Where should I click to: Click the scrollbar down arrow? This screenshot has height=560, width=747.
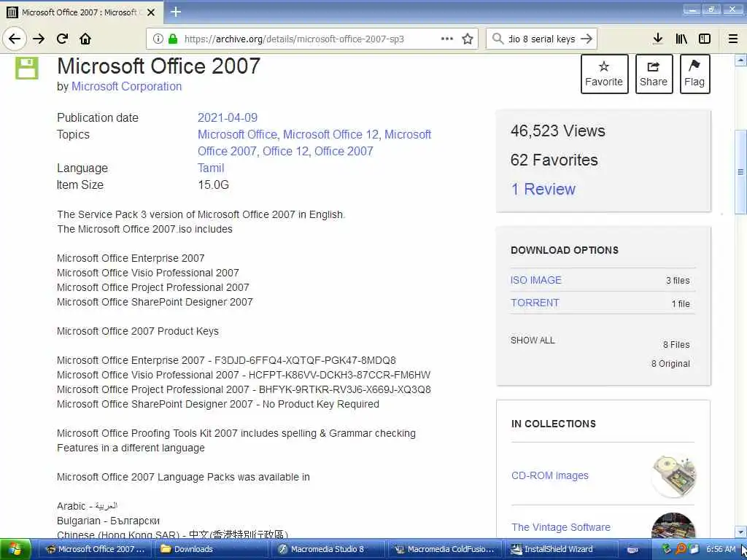click(x=740, y=532)
